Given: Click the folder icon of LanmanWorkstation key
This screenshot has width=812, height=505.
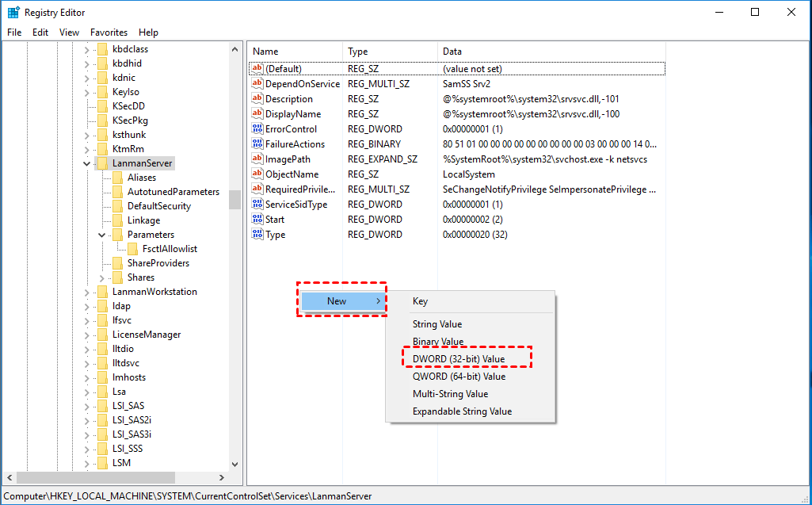Looking at the screenshot, I should pyautogui.click(x=102, y=292).
